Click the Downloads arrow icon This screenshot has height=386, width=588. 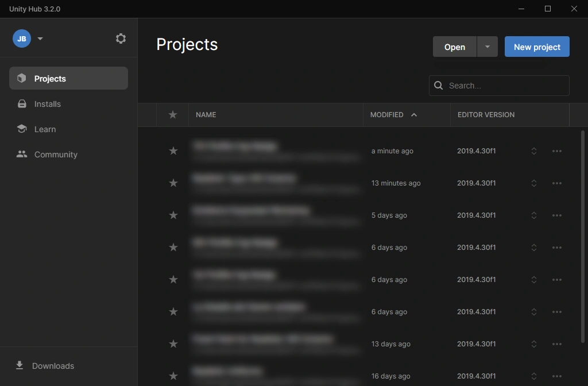(x=20, y=365)
